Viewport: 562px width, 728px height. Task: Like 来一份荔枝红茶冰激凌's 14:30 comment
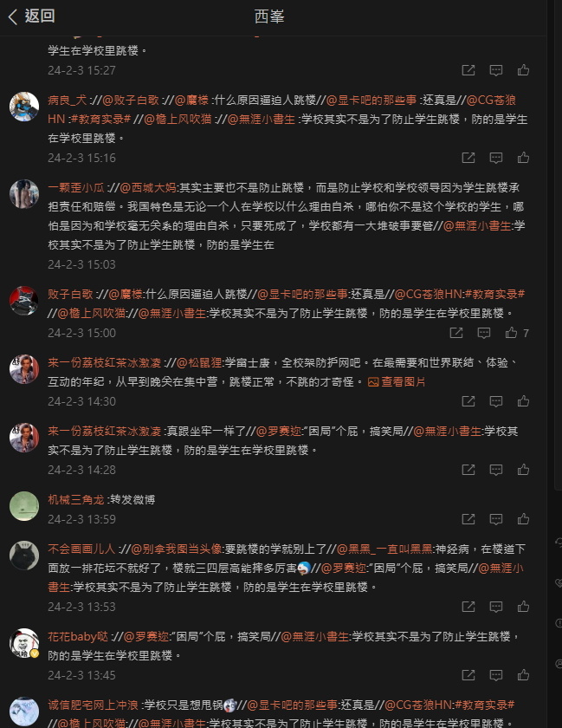524,401
